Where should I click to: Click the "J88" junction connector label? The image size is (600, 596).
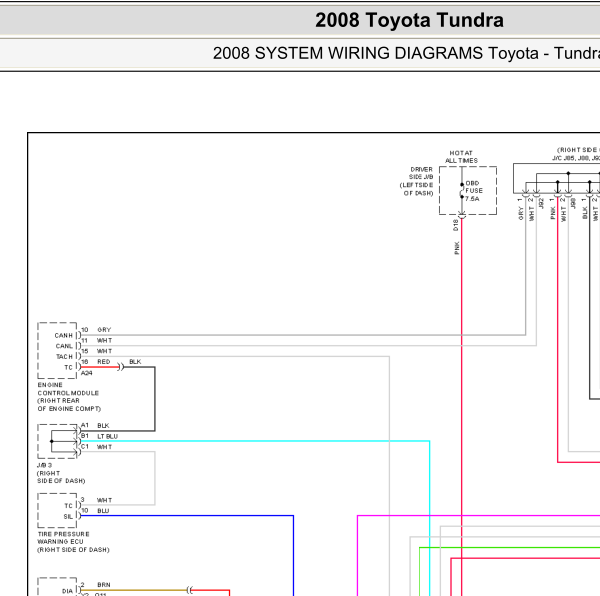pyautogui.click(x=573, y=203)
